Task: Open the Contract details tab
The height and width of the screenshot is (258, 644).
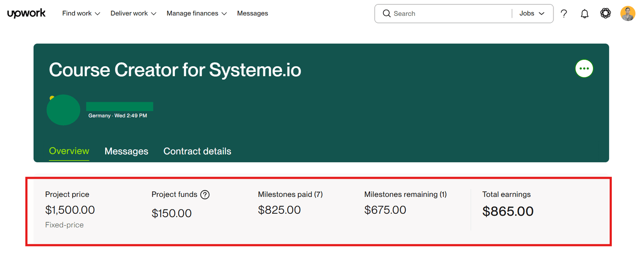Action: [197, 151]
